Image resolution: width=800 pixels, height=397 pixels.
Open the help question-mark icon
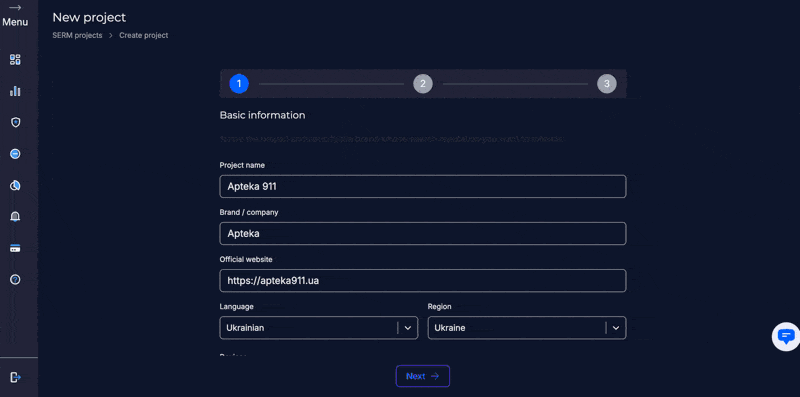click(x=15, y=279)
